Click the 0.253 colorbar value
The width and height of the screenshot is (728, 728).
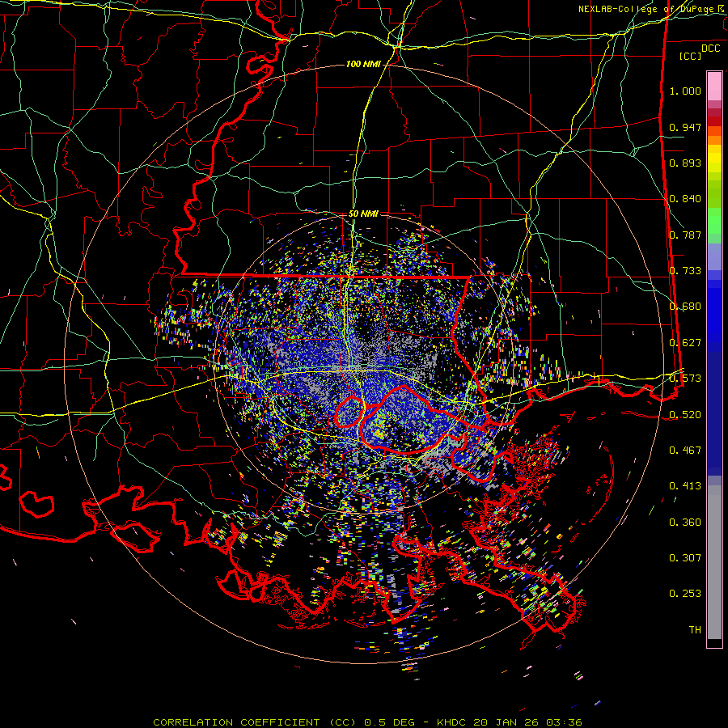click(685, 594)
